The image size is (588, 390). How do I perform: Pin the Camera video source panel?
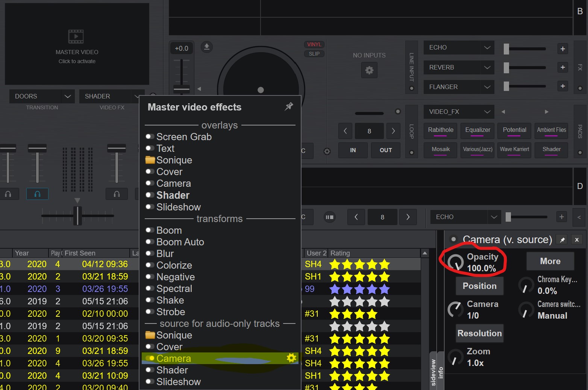coord(562,239)
